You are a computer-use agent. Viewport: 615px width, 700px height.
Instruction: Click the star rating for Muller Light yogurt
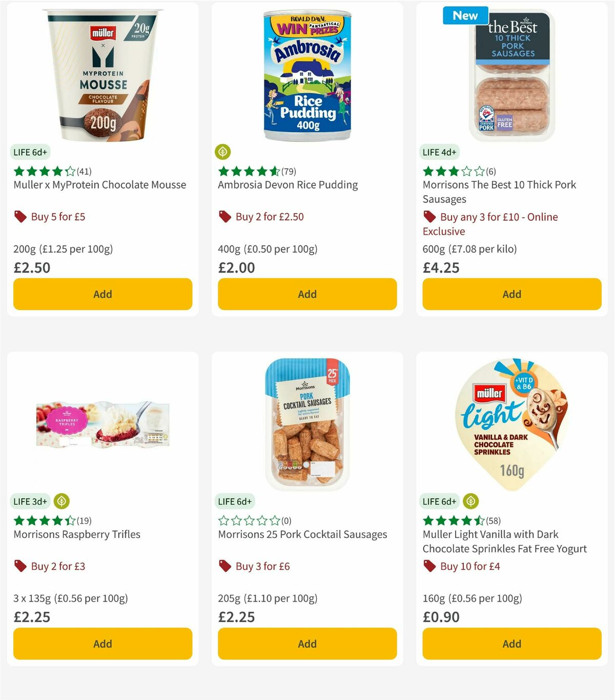tap(453, 521)
